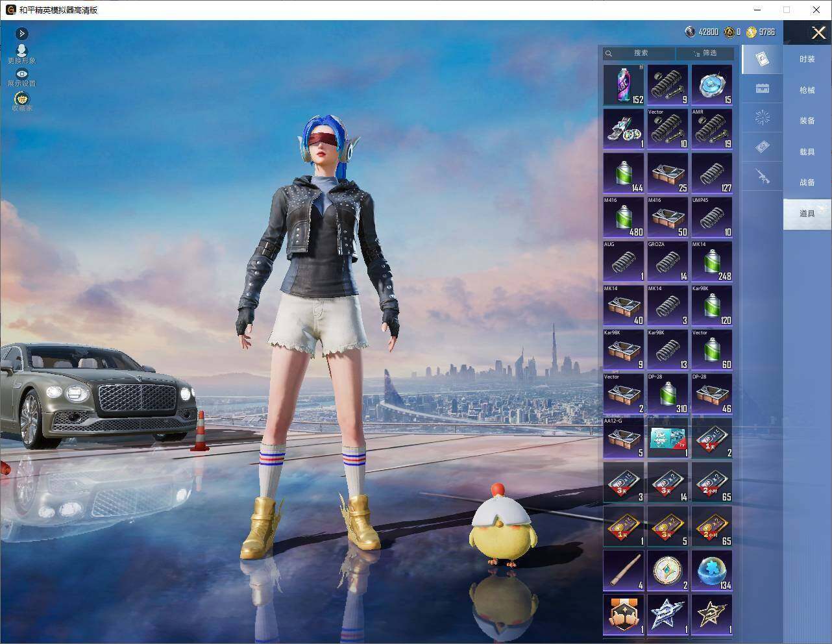Select the card sub-category icon

(762, 60)
